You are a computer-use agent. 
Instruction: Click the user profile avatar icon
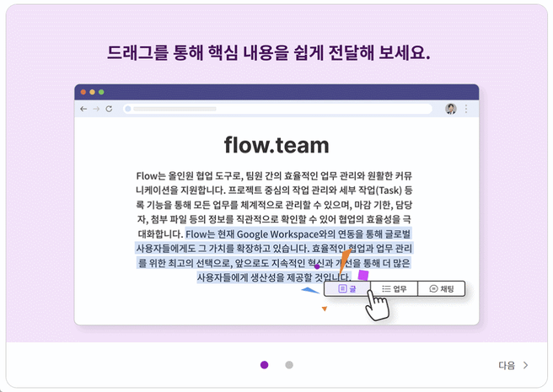click(451, 109)
